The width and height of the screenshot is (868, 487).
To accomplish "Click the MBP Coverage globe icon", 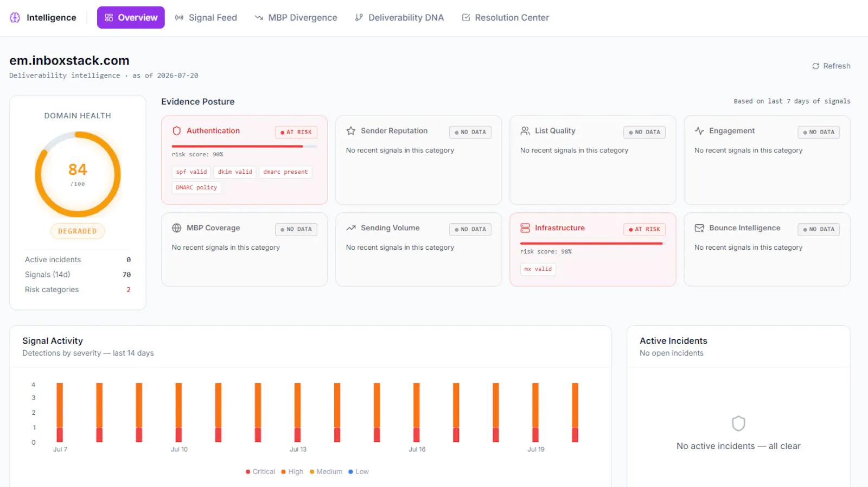I will pos(176,228).
